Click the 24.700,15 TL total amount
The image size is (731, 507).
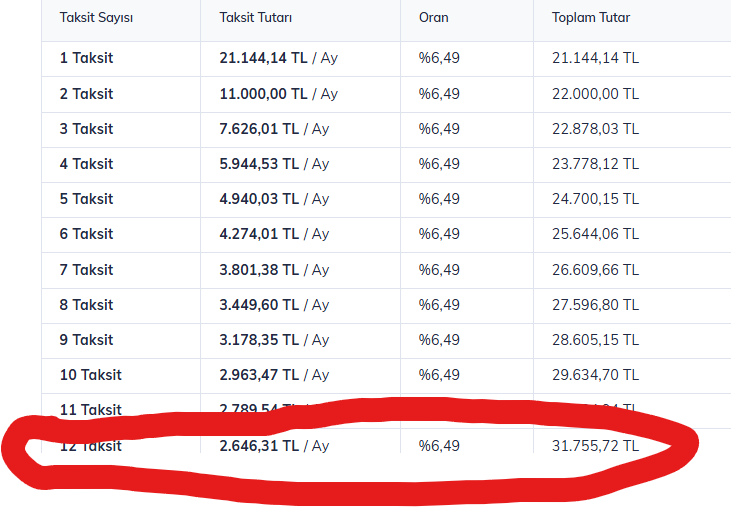[x=595, y=199]
